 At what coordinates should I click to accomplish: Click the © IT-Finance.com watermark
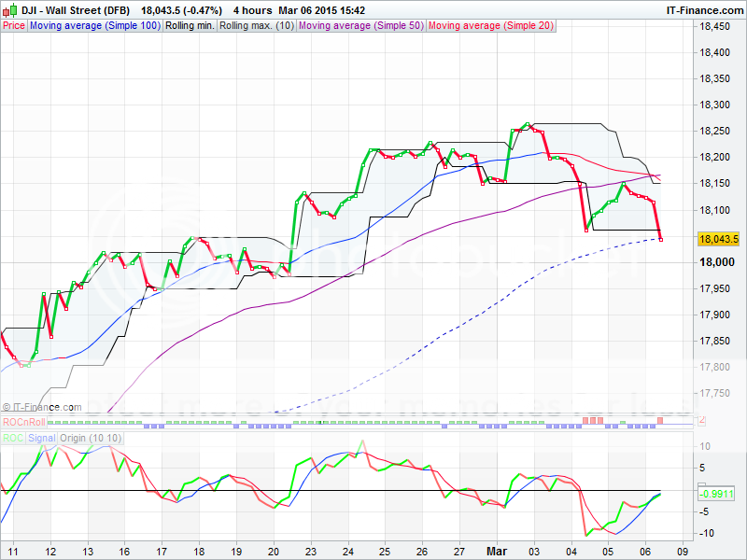click(x=42, y=407)
